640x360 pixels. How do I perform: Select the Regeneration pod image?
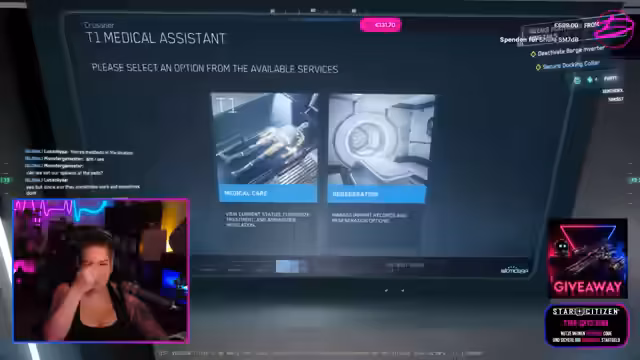(381, 140)
